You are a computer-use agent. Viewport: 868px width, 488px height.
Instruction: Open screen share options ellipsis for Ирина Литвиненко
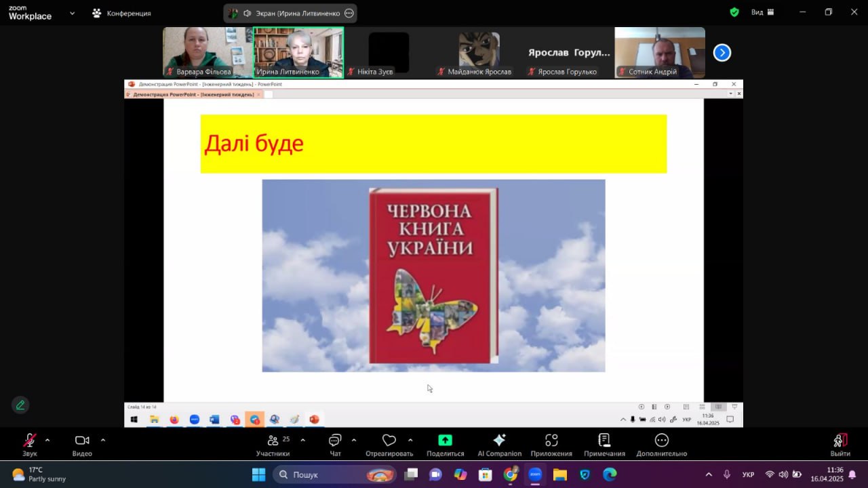point(349,13)
